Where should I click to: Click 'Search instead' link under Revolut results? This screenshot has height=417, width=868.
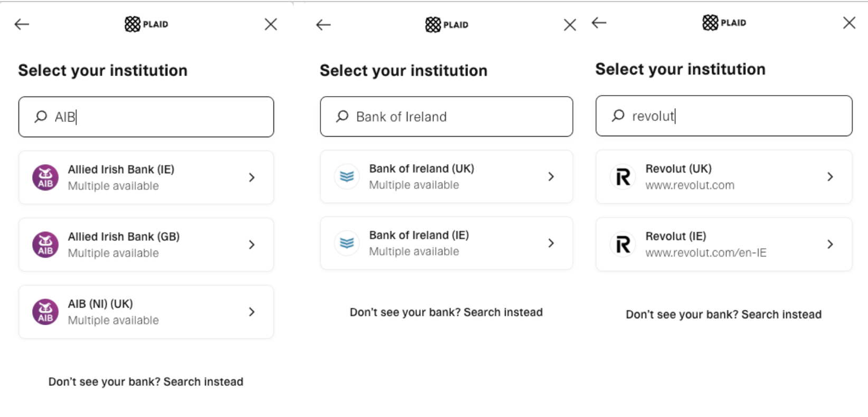(781, 315)
